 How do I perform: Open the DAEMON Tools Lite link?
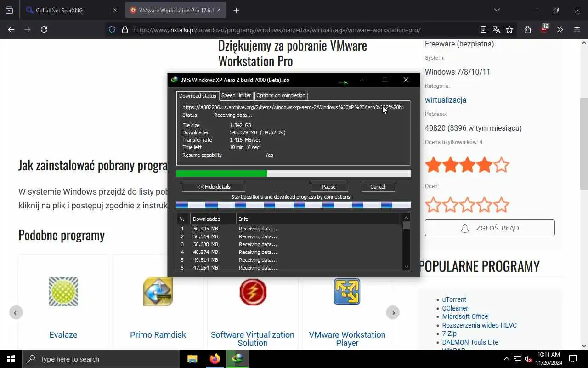(x=470, y=342)
